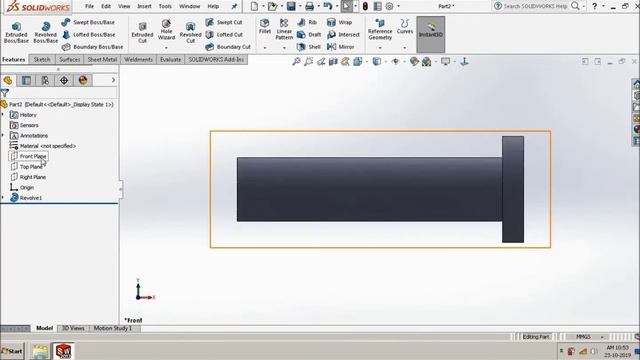This screenshot has height=360, width=640.
Task: Open the Tools menu
Action: click(x=165, y=6)
